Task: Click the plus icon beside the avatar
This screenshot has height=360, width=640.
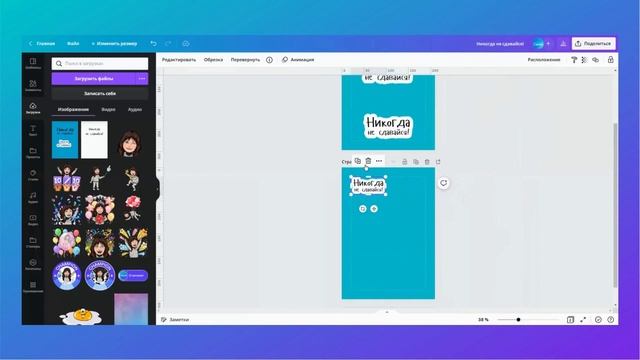Action: [x=548, y=43]
